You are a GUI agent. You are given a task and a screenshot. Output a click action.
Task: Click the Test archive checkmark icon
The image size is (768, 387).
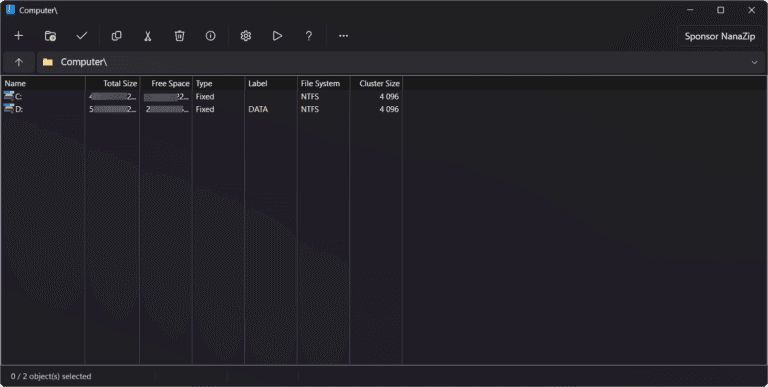tap(82, 36)
